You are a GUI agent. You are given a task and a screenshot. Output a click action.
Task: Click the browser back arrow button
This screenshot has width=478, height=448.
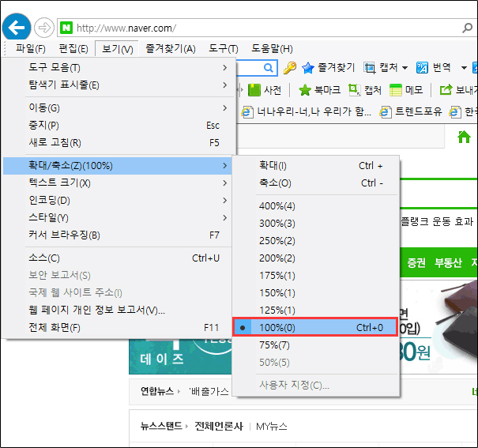coord(17,27)
